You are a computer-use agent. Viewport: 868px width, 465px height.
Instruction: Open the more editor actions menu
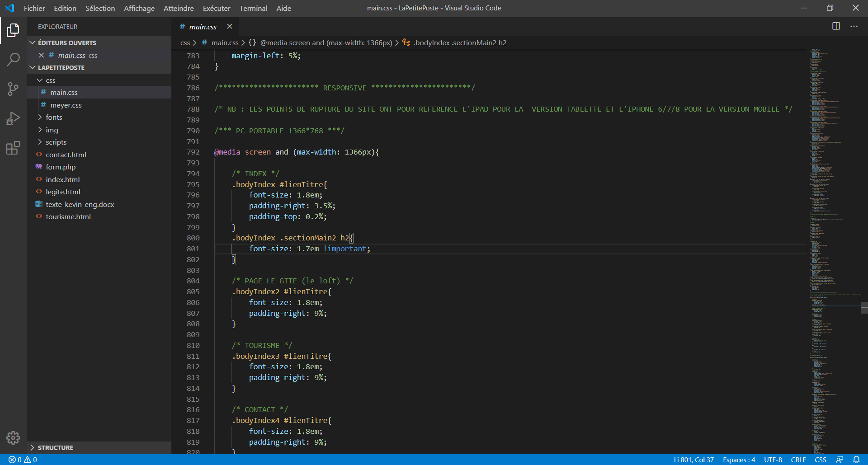[854, 26]
